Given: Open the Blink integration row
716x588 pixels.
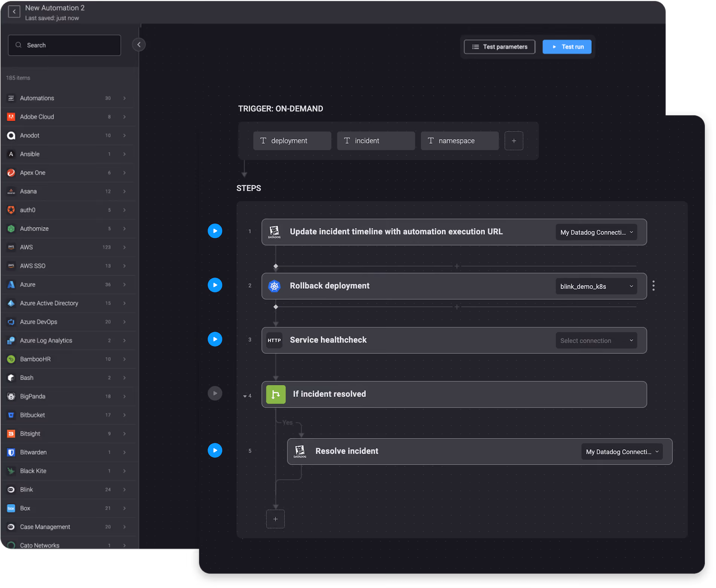Looking at the screenshot, I should (x=68, y=490).
